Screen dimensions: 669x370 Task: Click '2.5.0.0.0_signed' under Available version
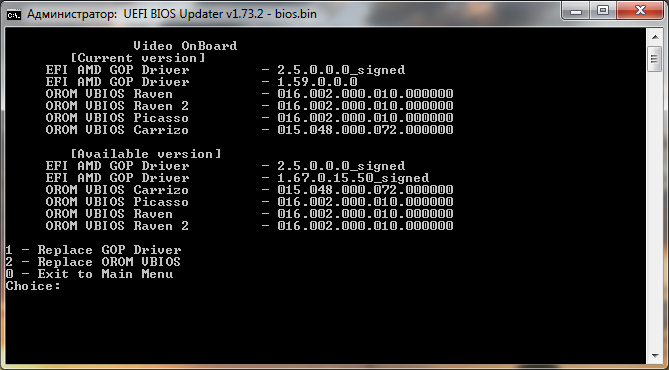pyautogui.click(x=341, y=166)
